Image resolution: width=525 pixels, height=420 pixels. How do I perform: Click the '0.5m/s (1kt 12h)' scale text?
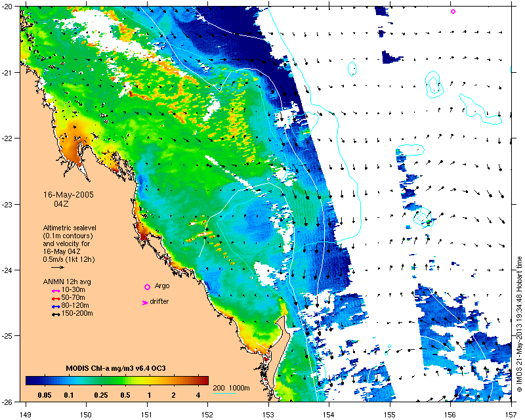69,259
